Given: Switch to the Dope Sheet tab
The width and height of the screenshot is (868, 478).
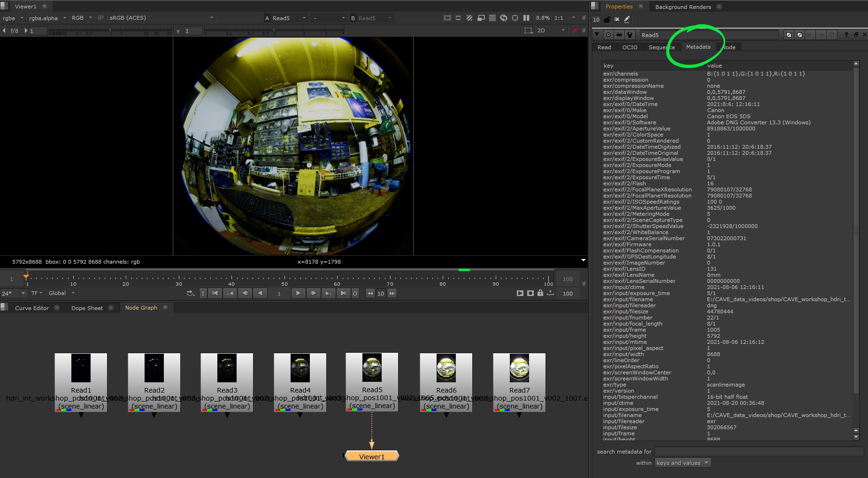Looking at the screenshot, I should pos(87,308).
